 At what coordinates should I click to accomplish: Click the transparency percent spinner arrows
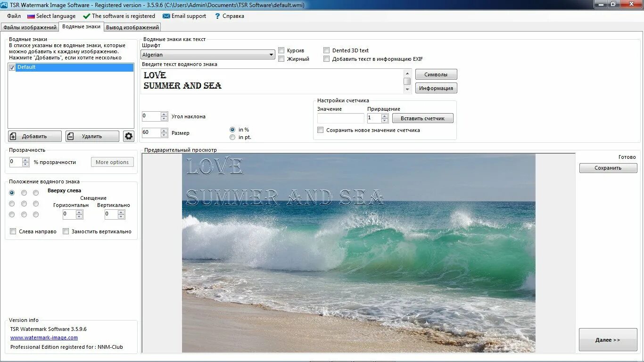click(26, 162)
